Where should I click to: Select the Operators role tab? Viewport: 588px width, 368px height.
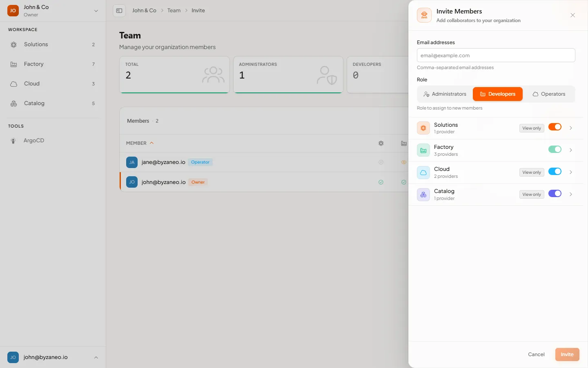coord(549,94)
